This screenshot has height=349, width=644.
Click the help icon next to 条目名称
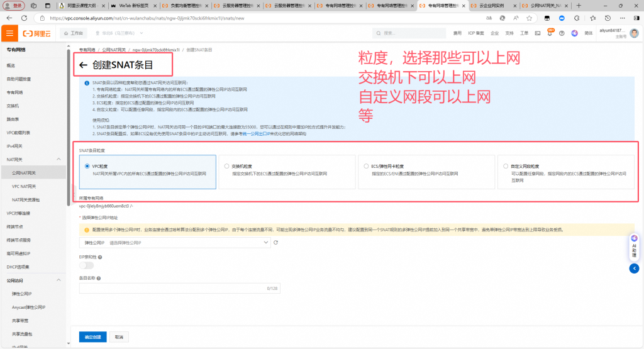point(99,277)
